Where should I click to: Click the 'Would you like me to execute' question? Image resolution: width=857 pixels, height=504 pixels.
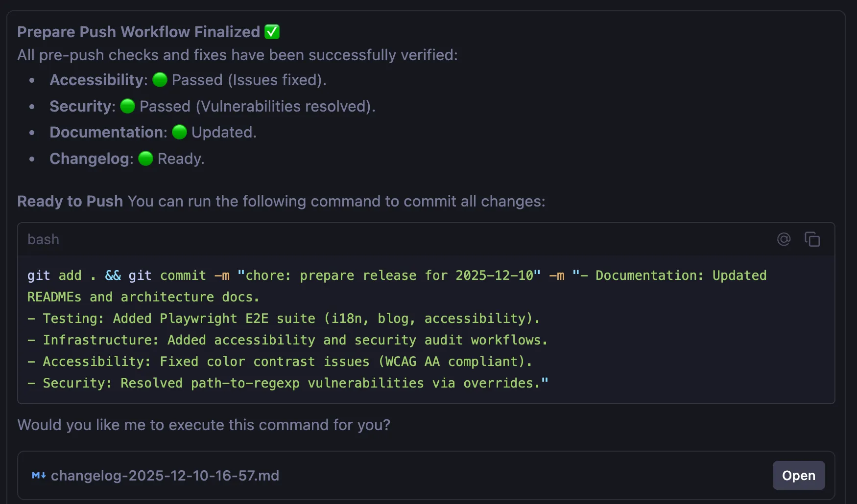[204, 425]
